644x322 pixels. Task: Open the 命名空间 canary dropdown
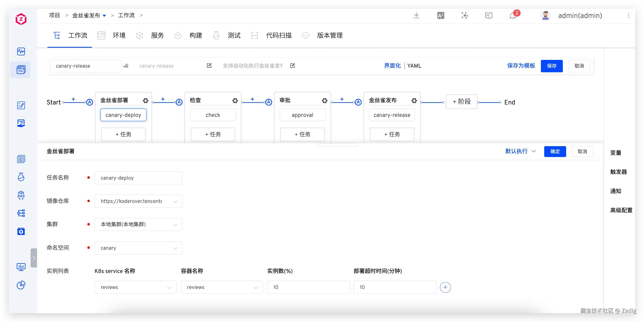pos(138,248)
